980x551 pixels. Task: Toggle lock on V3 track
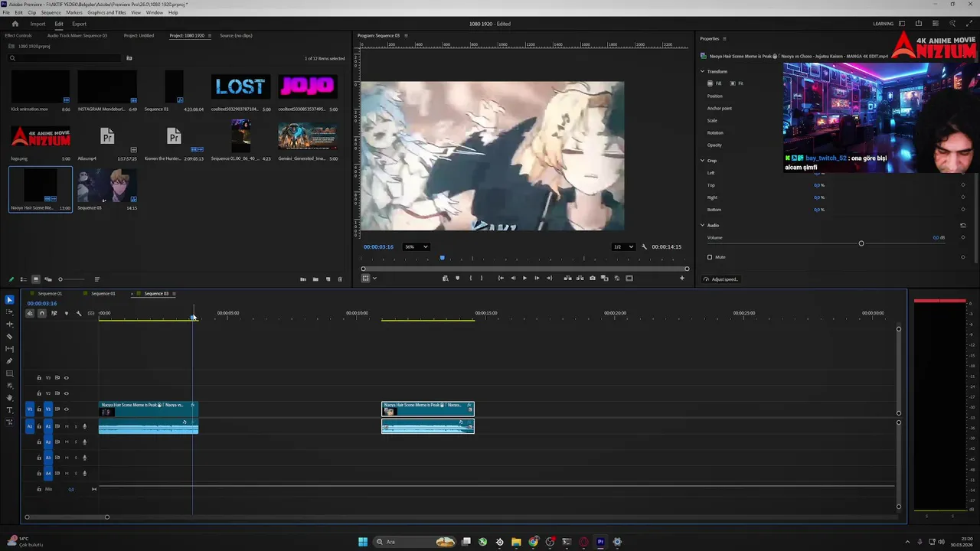point(39,377)
